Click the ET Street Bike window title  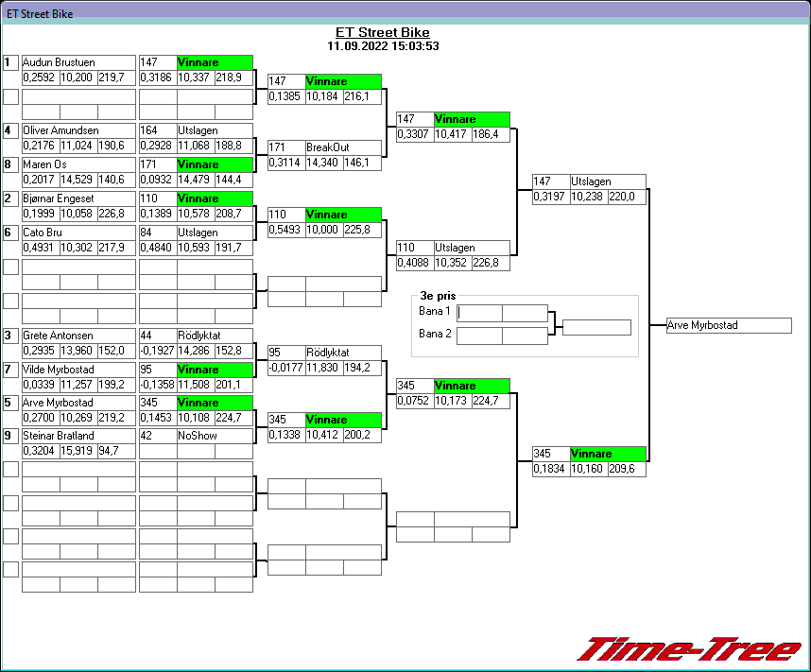[x=40, y=14]
